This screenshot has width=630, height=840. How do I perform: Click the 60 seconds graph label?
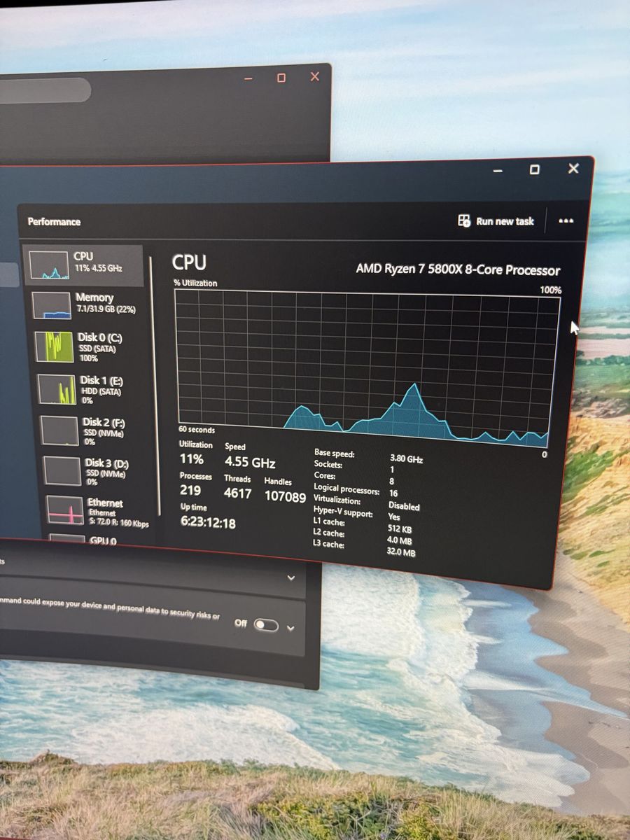pos(197,430)
